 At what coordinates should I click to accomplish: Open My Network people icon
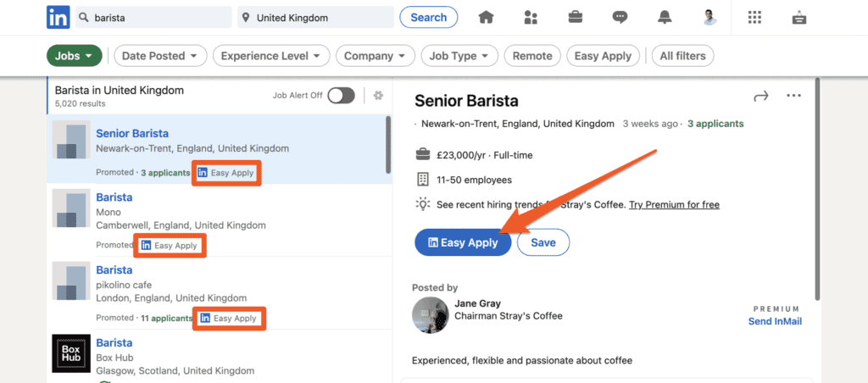pyautogui.click(x=531, y=17)
